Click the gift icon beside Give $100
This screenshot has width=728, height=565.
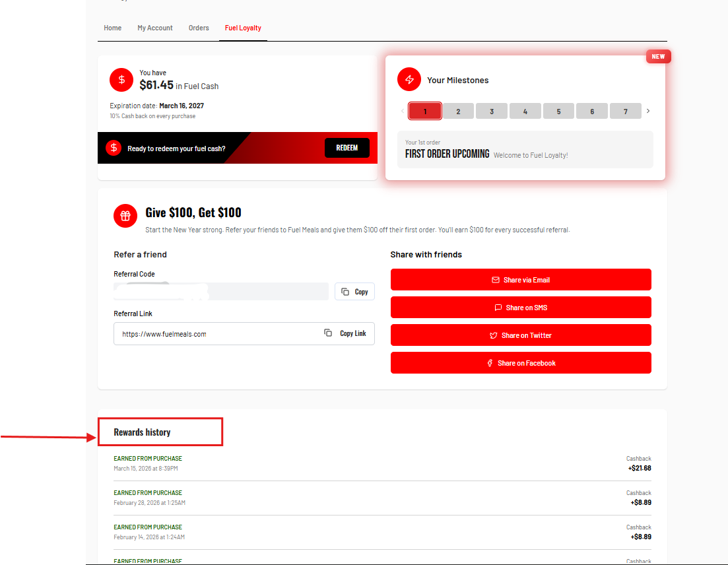point(125,216)
